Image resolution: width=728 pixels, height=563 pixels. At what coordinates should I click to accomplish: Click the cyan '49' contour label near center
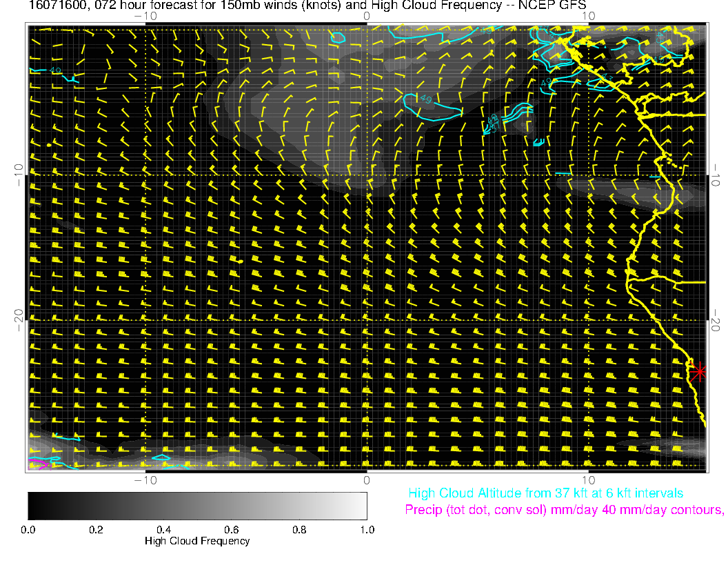[x=426, y=99]
